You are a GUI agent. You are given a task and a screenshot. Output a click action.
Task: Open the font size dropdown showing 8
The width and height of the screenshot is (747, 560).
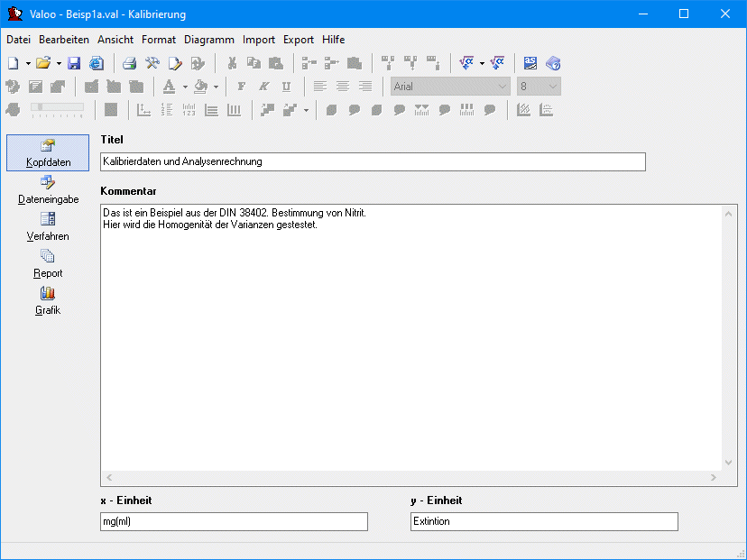(x=552, y=87)
